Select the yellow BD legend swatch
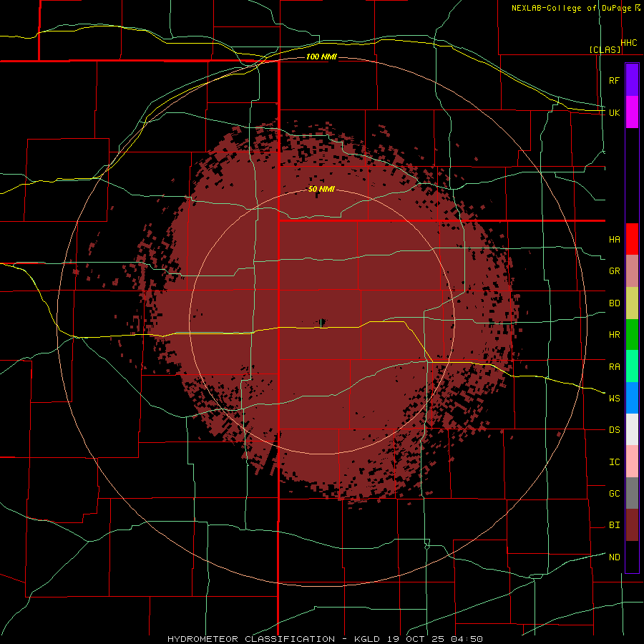The height and width of the screenshot is (644, 644). [x=632, y=303]
